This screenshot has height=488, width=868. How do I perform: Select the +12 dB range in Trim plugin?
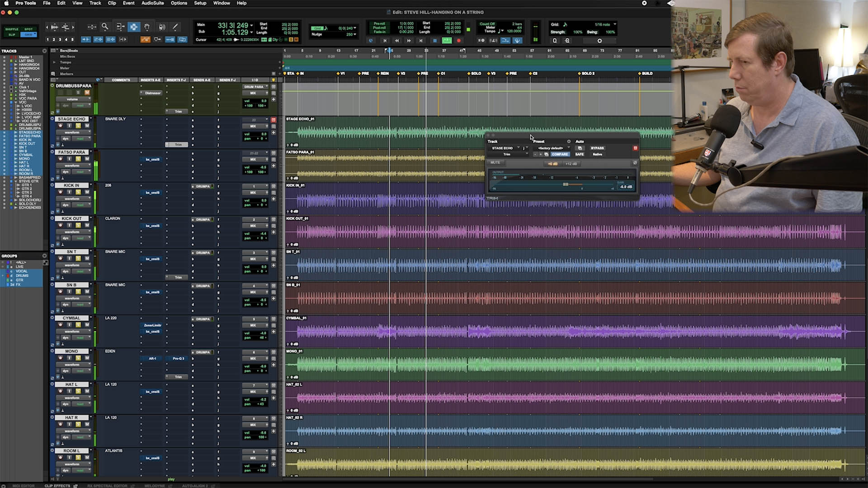[571, 164]
